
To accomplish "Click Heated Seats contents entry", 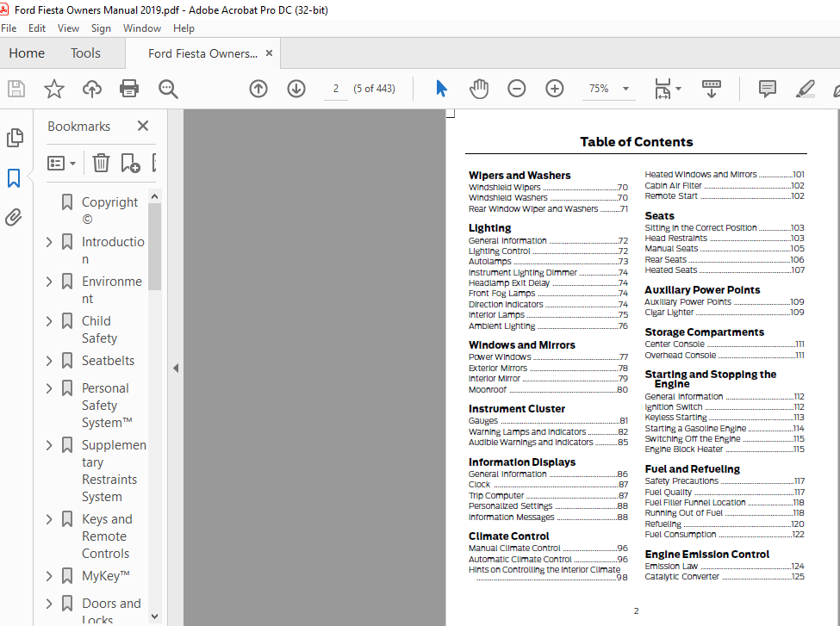I will 725,270.
